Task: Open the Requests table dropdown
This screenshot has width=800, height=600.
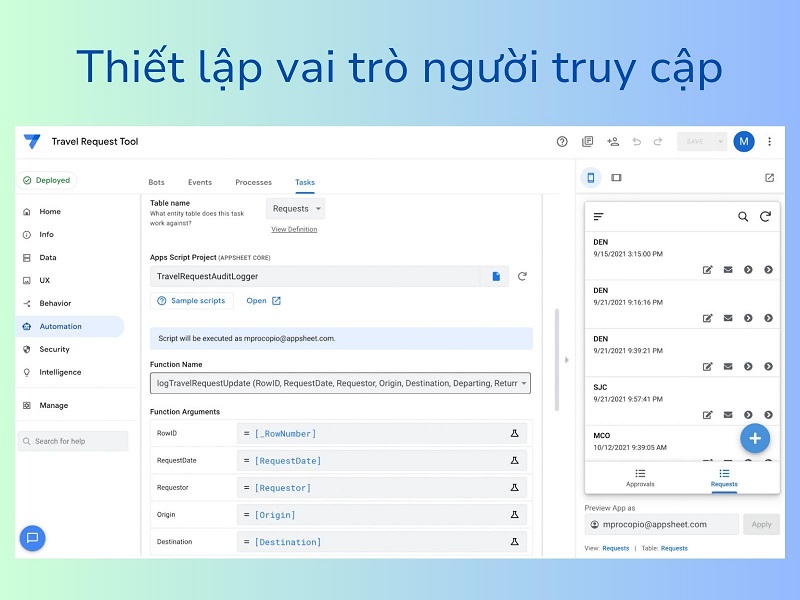Action: point(294,208)
